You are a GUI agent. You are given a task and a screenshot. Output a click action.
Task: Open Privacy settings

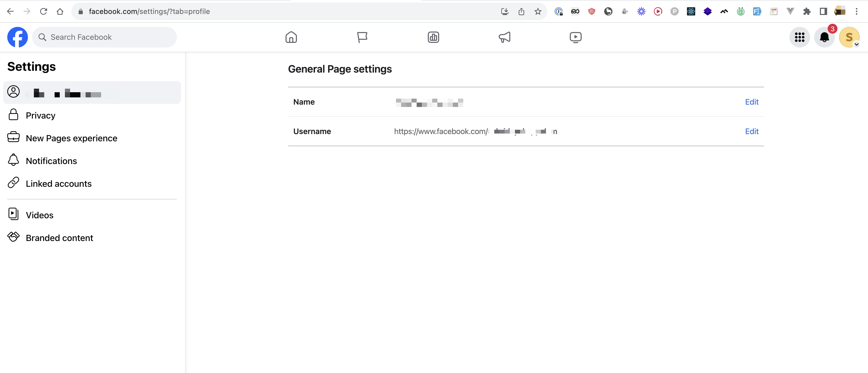(40, 115)
